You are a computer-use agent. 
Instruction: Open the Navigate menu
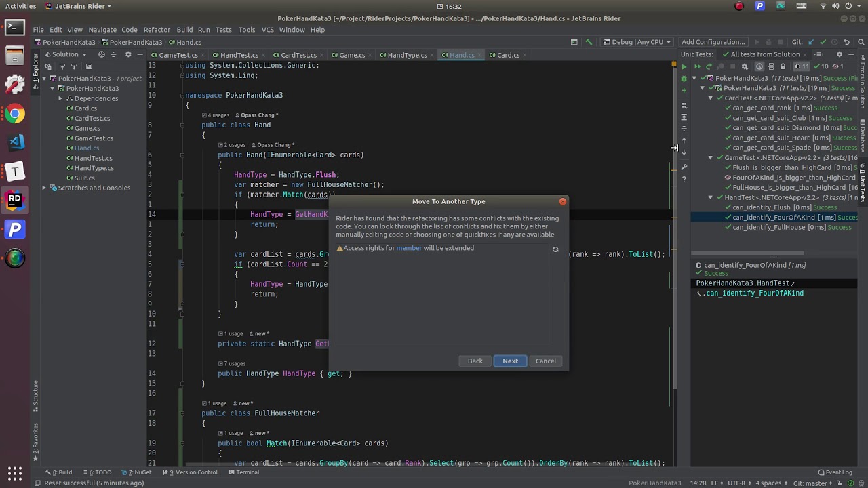(102, 30)
